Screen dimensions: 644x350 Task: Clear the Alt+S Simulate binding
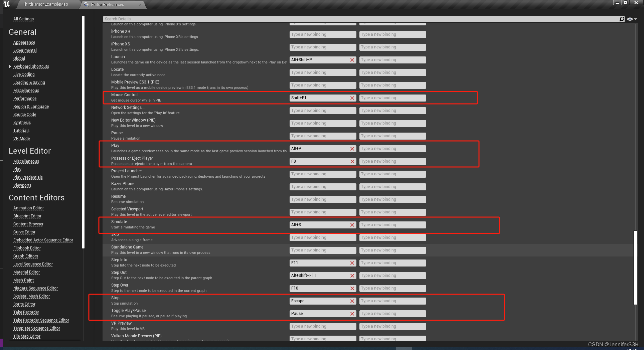point(352,225)
